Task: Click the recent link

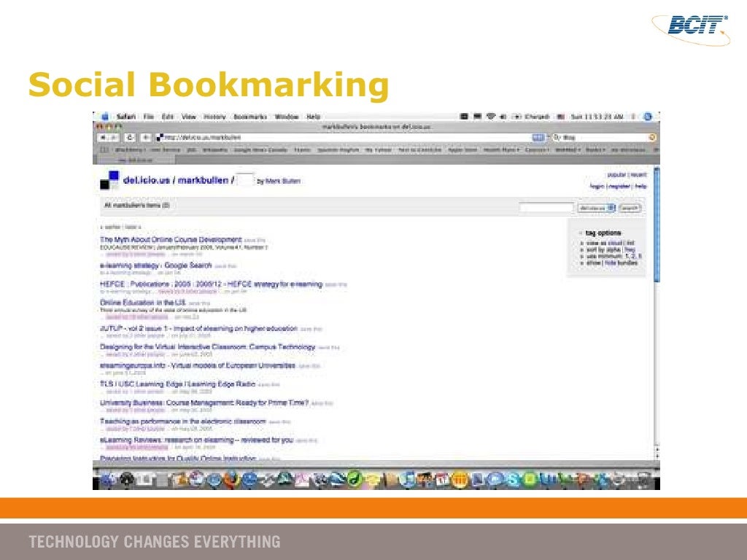Action: 638,175
